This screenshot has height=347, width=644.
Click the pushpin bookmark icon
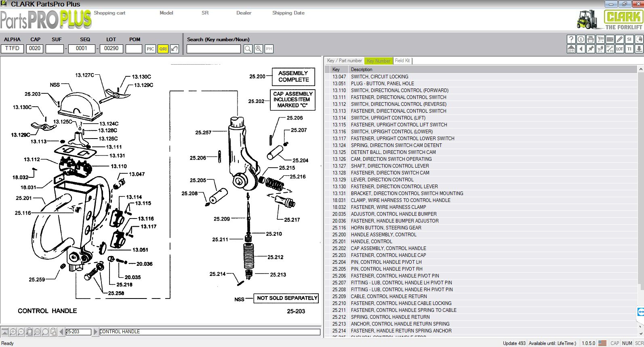[590, 49]
